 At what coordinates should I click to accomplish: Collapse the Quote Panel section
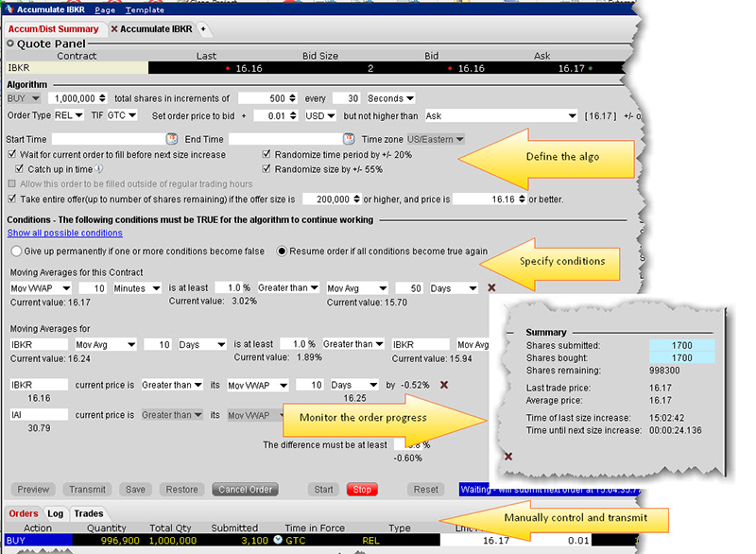point(10,43)
